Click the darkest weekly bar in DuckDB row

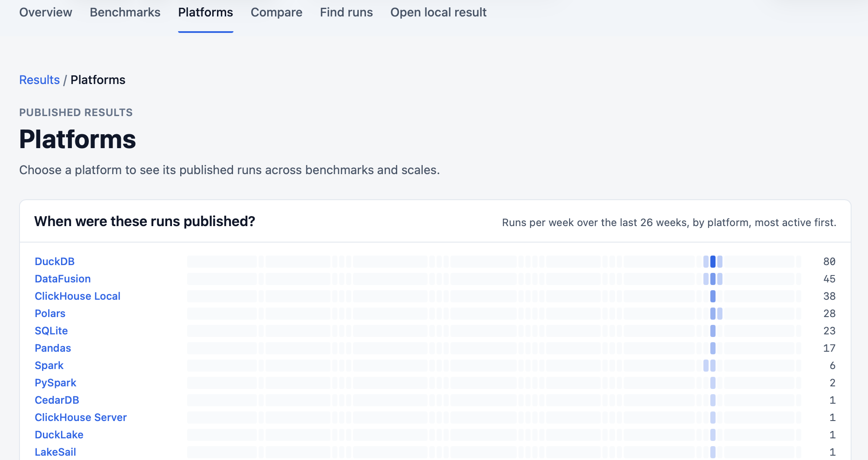coord(713,262)
